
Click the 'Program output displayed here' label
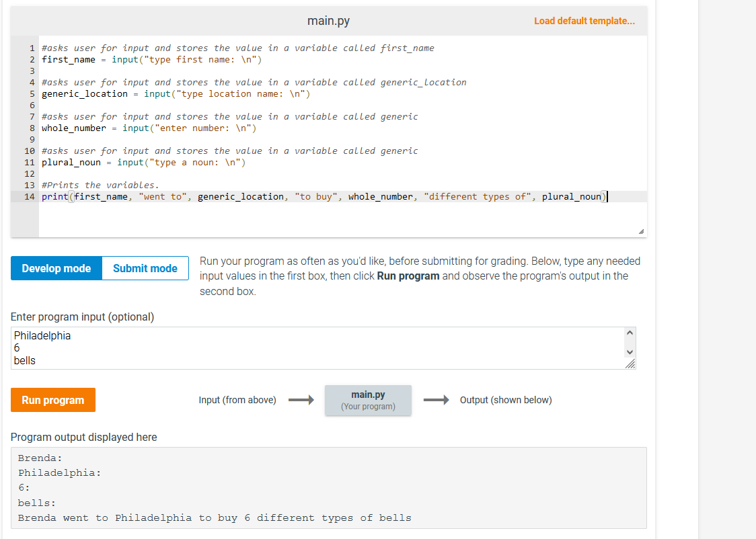click(84, 438)
